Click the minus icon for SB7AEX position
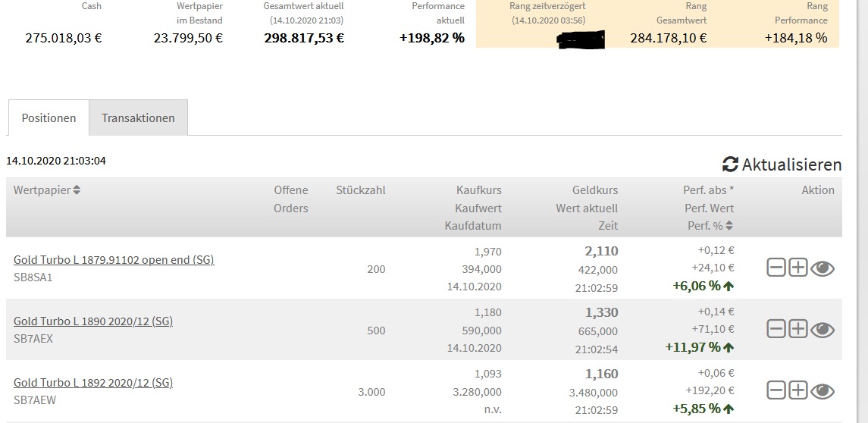The height and width of the screenshot is (423, 868). (x=776, y=329)
